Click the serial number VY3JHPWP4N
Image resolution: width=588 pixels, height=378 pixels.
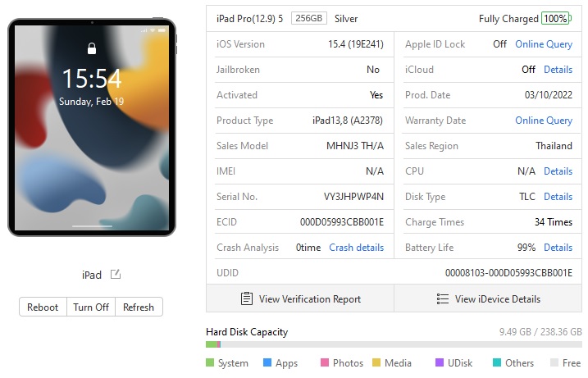[x=353, y=197]
